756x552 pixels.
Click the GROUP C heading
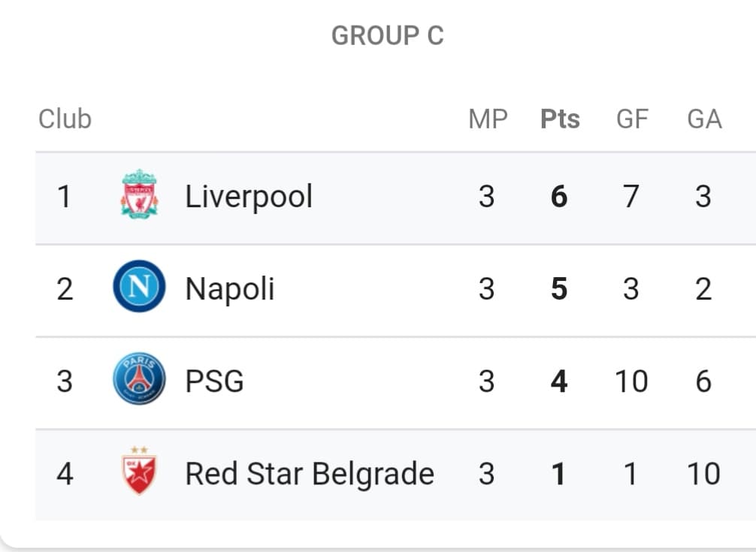tap(388, 35)
